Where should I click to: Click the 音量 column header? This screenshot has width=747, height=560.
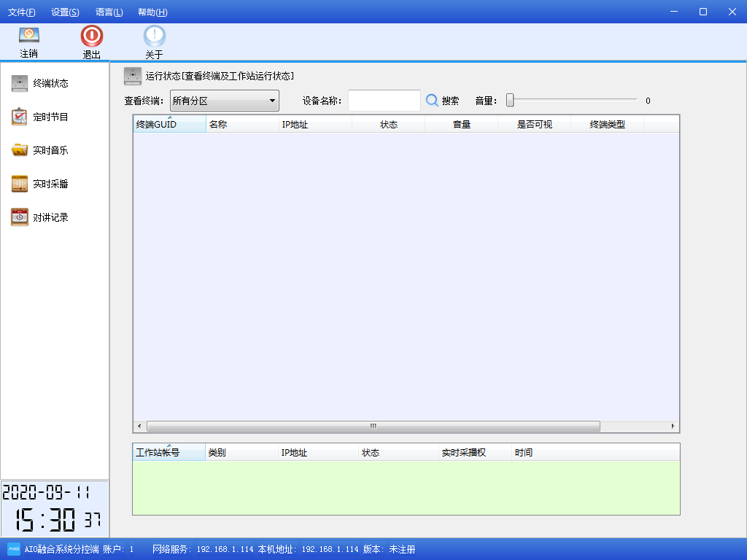461,124
